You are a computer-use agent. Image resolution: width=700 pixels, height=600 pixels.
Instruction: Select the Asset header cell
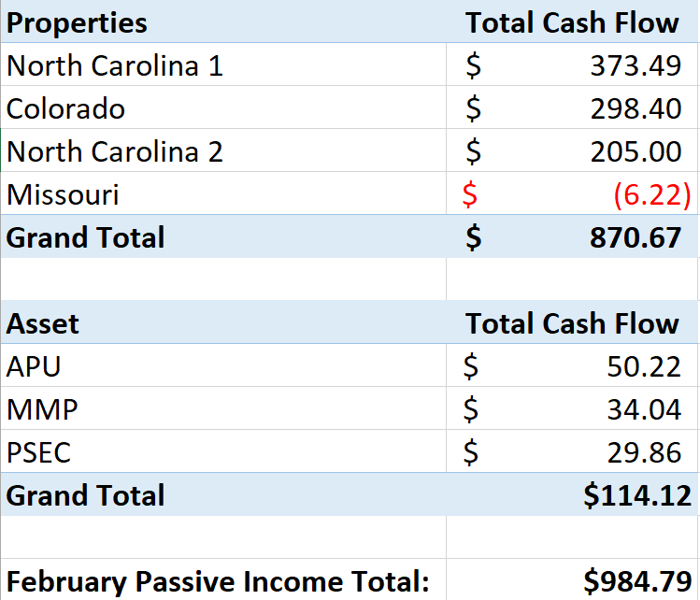(x=223, y=322)
